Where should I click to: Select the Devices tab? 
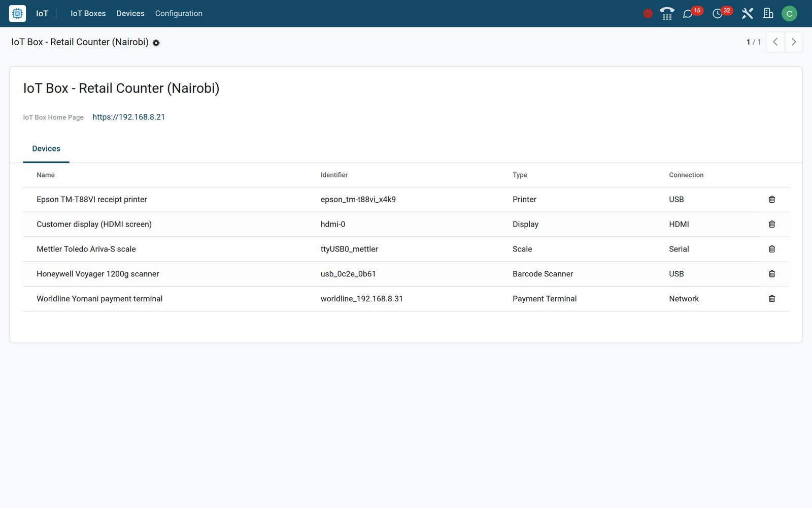click(46, 149)
